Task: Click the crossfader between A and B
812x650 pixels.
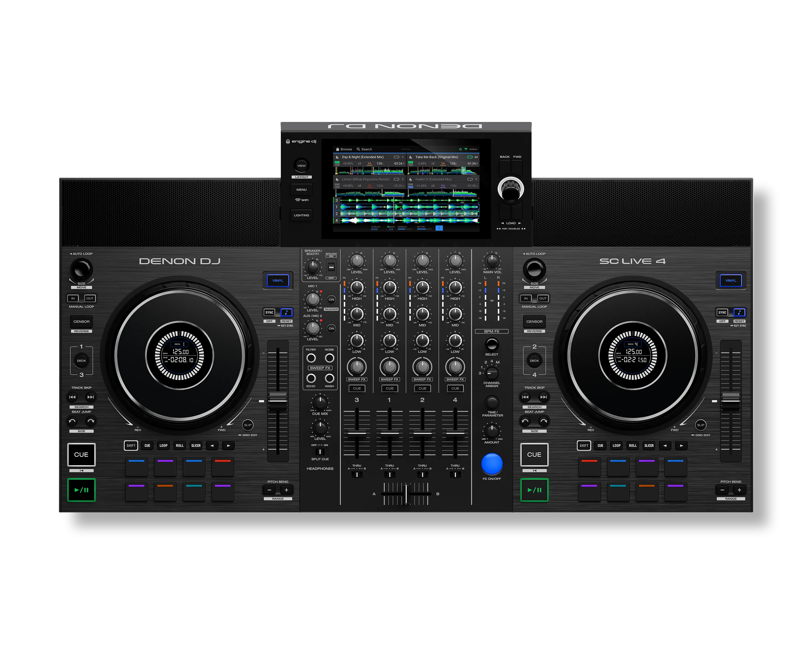Action: click(406, 494)
